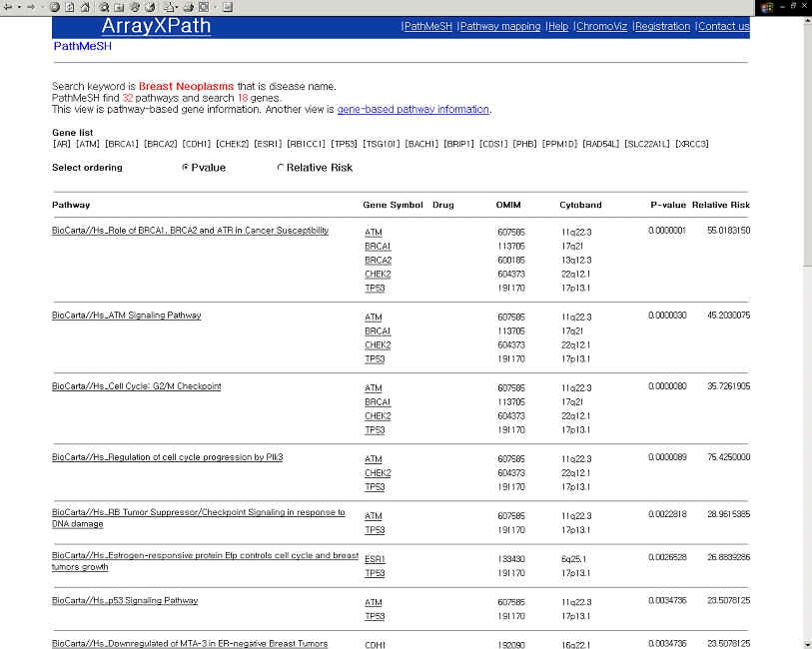
Task: Open Downregulated of MTA-3 in ER-negative Breast Tumors link
Action: pos(190,643)
